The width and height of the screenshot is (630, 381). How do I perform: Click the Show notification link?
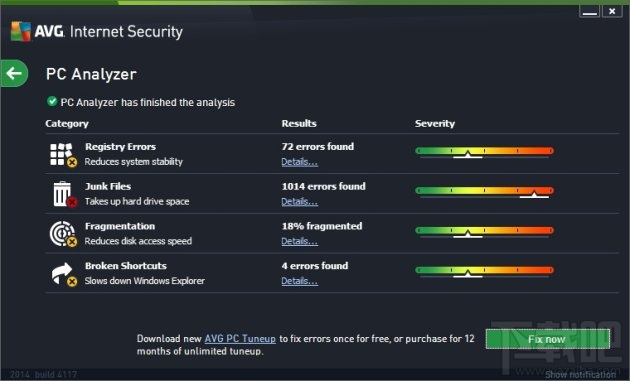(x=580, y=375)
